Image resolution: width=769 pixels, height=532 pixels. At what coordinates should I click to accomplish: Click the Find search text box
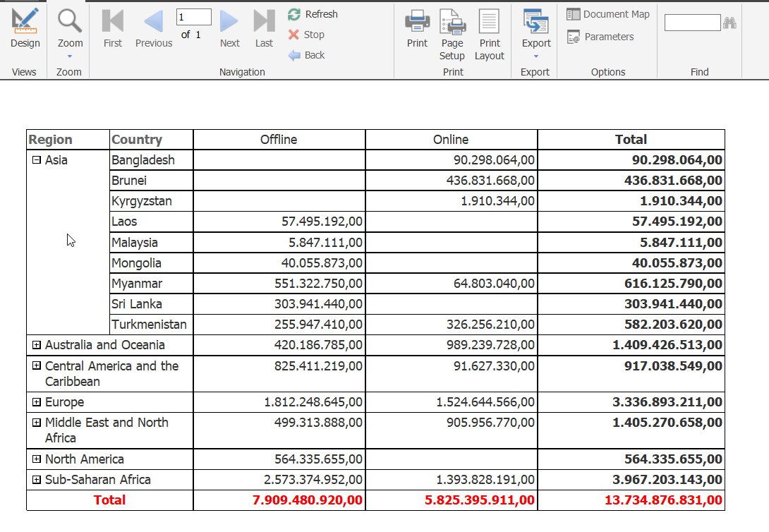tap(692, 23)
